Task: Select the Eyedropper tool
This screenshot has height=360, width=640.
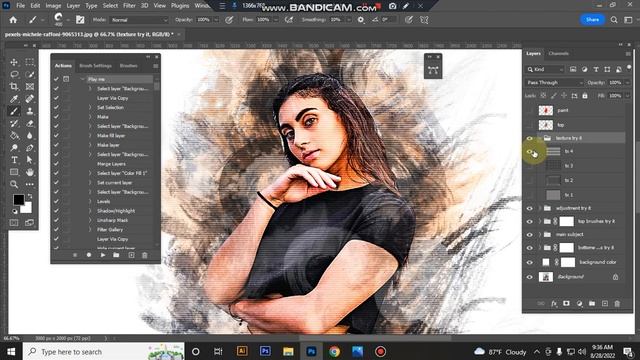Action: tap(14, 99)
